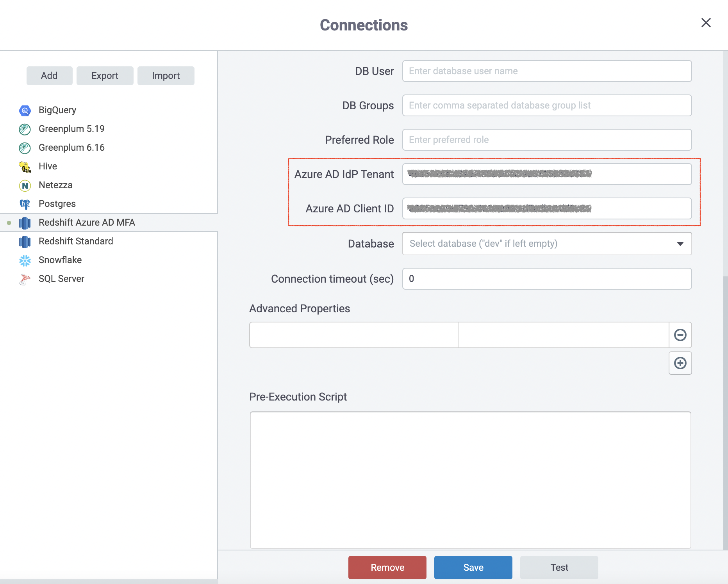Remove the selected connection
The height and width of the screenshot is (584, 728).
387,567
